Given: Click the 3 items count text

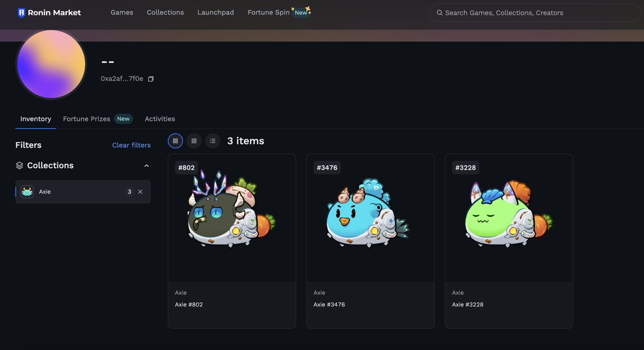Looking at the screenshot, I should click(245, 141).
